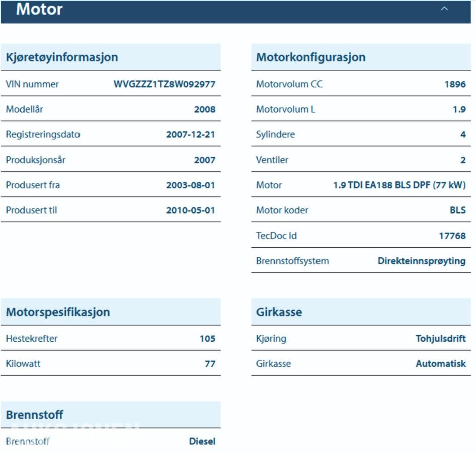Click the Produksjonsår value 2007
Viewport: 476px width, 453px height.
205,160
